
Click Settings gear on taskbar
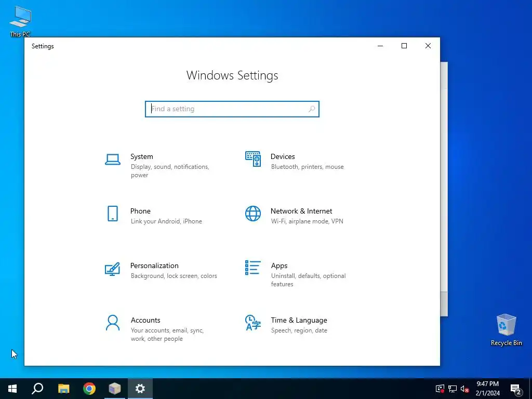[140, 389]
